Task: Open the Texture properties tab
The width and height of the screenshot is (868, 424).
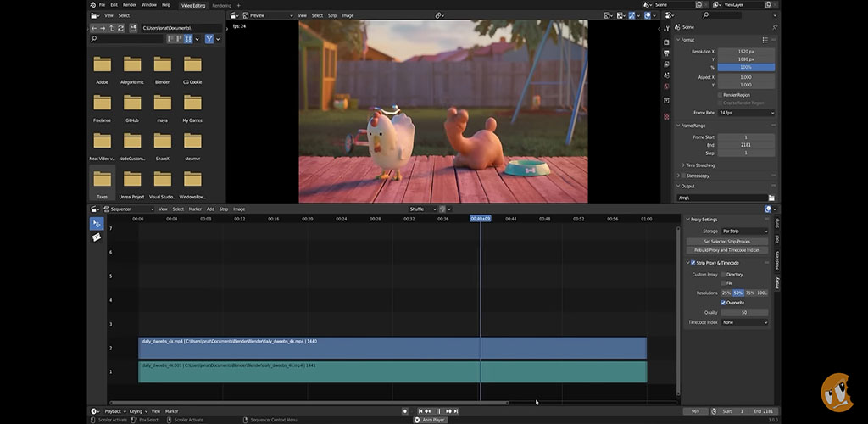Action: [x=666, y=116]
